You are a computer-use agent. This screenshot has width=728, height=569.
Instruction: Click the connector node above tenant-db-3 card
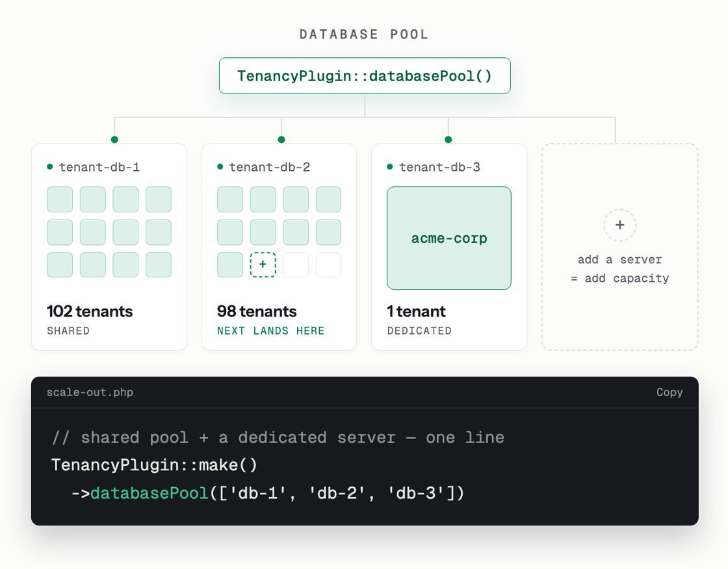point(448,140)
